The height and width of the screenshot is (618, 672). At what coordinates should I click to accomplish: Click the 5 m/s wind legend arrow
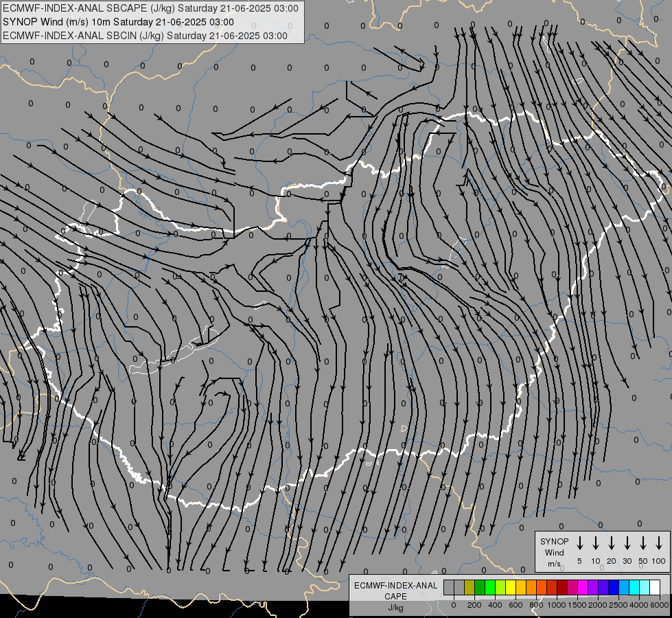[x=579, y=543]
